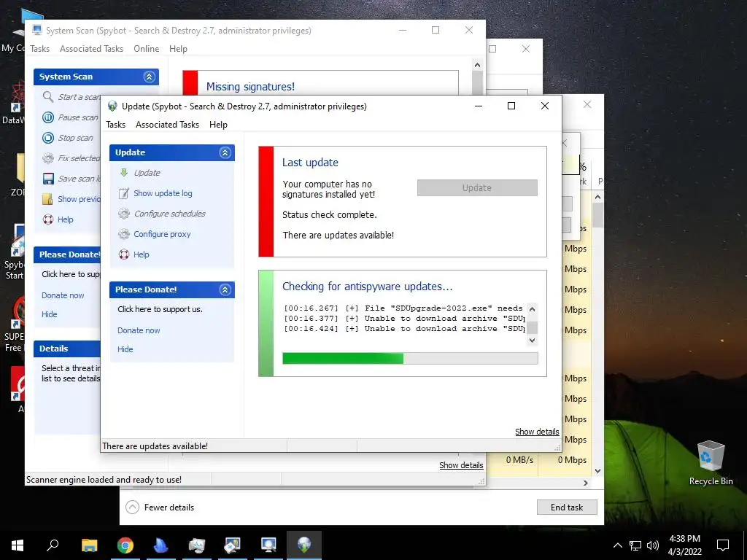Click remote desktop monitor icon in taskbar

click(x=268, y=545)
